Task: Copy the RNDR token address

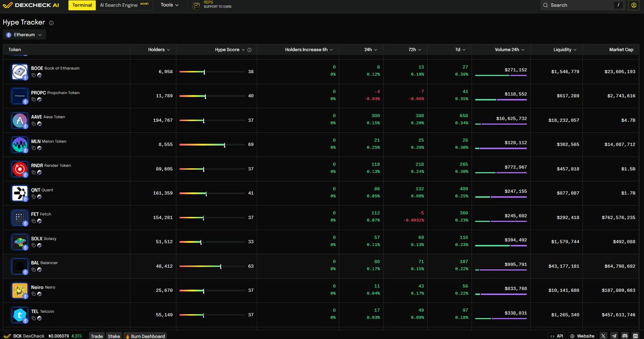Action: (x=33, y=172)
